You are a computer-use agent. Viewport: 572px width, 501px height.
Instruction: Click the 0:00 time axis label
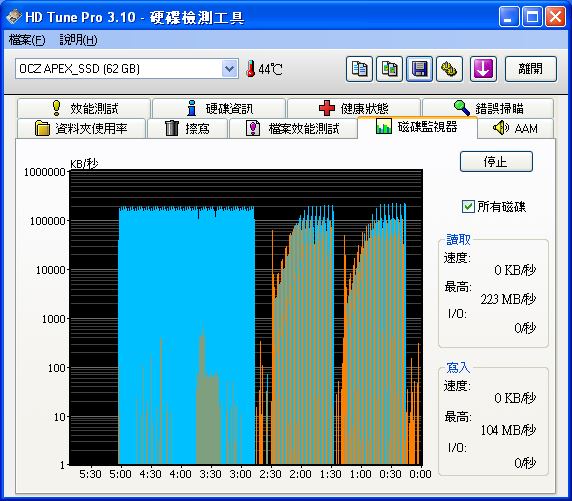point(420,474)
